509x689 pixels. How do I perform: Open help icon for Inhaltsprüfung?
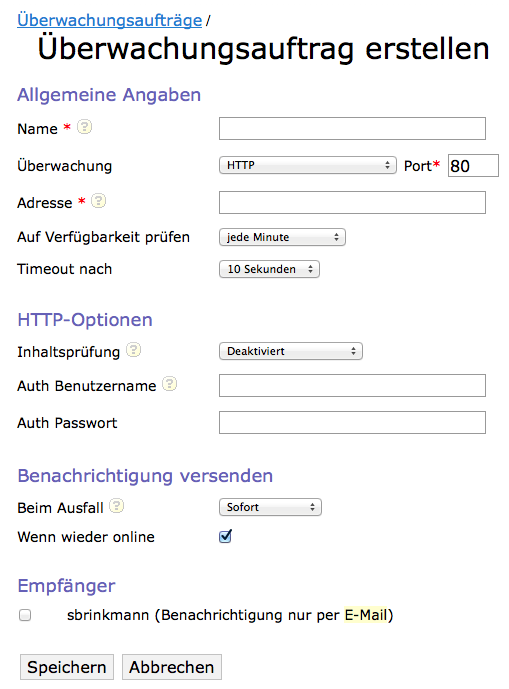tap(134, 350)
